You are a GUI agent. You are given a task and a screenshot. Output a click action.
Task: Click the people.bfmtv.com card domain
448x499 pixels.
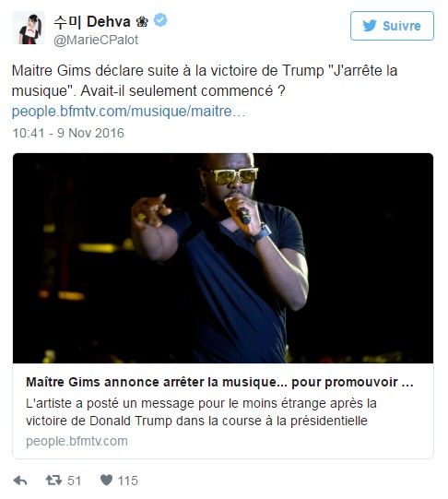(77, 441)
